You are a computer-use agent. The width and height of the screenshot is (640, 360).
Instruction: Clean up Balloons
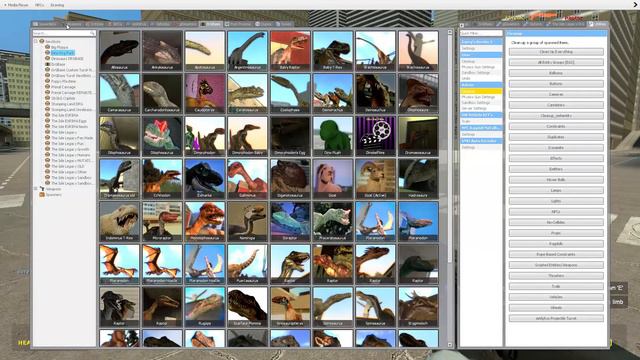pyautogui.click(x=556, y=73)
